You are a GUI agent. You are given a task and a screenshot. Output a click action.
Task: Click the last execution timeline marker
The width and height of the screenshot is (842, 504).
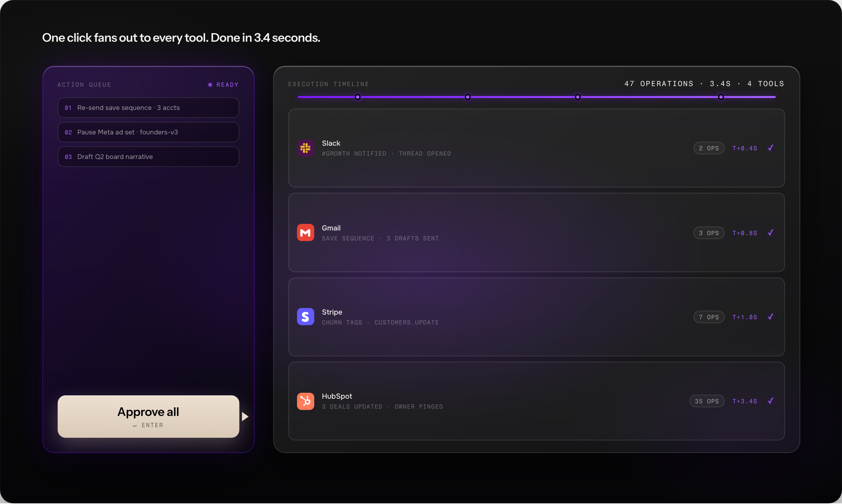click(x=721, y=97)
